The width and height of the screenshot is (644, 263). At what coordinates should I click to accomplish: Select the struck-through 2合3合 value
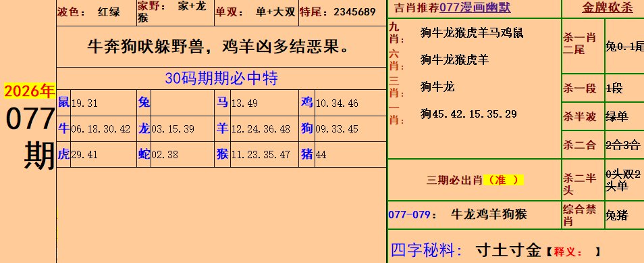[x=622, y=145]
